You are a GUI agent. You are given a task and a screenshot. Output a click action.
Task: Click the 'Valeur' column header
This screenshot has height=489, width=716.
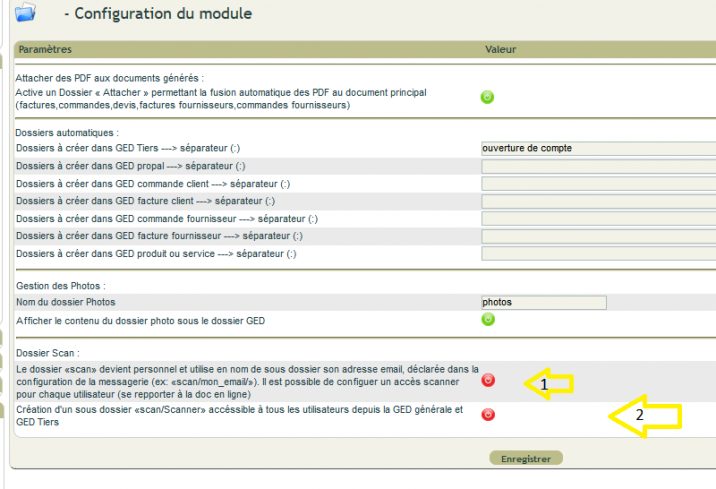click(500, 49)
